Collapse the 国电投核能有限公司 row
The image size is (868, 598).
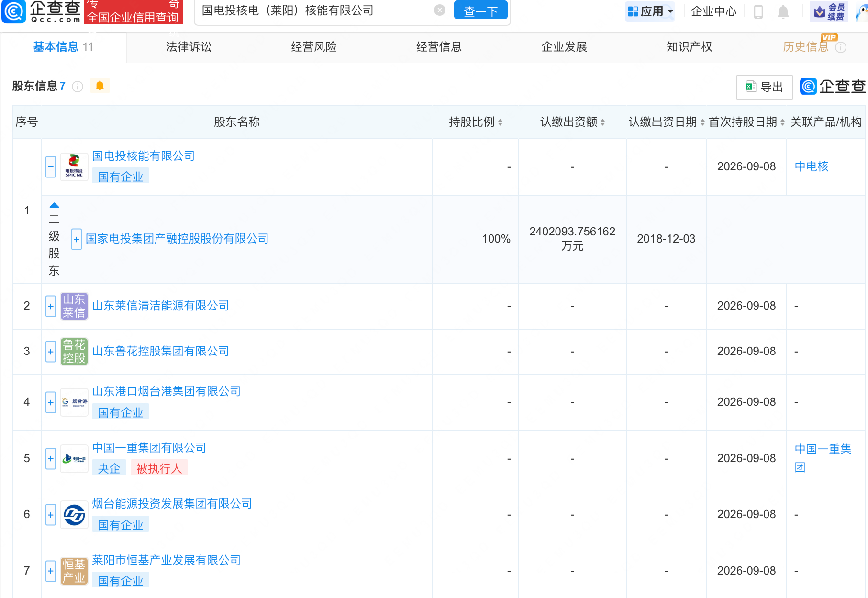[x=51, y=167]
